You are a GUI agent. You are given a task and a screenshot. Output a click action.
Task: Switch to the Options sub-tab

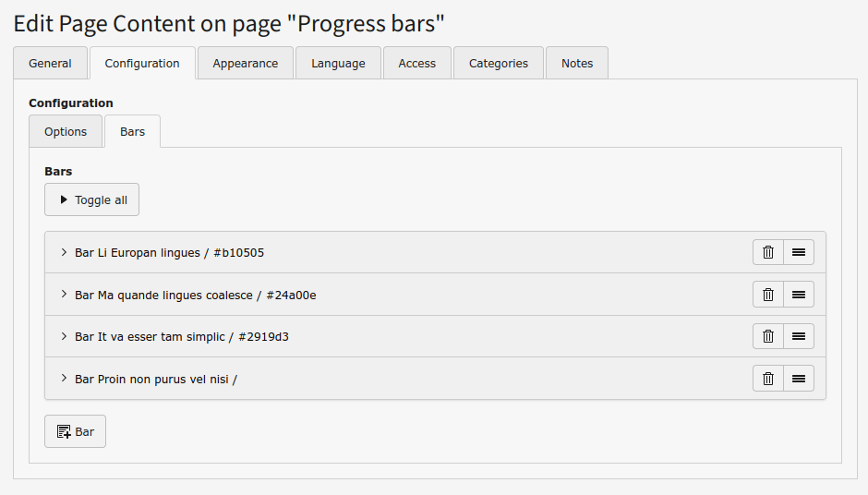point(66,131)
